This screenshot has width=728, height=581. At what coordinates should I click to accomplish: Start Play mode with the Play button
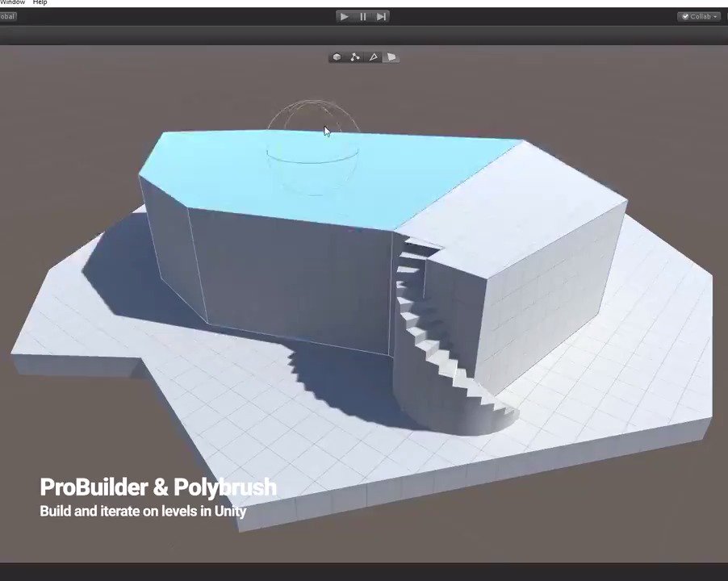click(344, 17)
